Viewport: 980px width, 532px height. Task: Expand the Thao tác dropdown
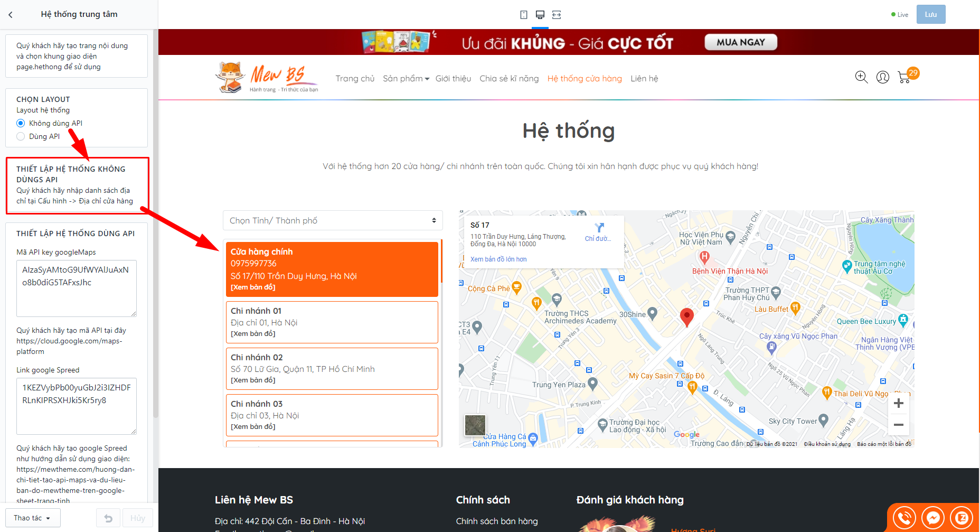33,518
